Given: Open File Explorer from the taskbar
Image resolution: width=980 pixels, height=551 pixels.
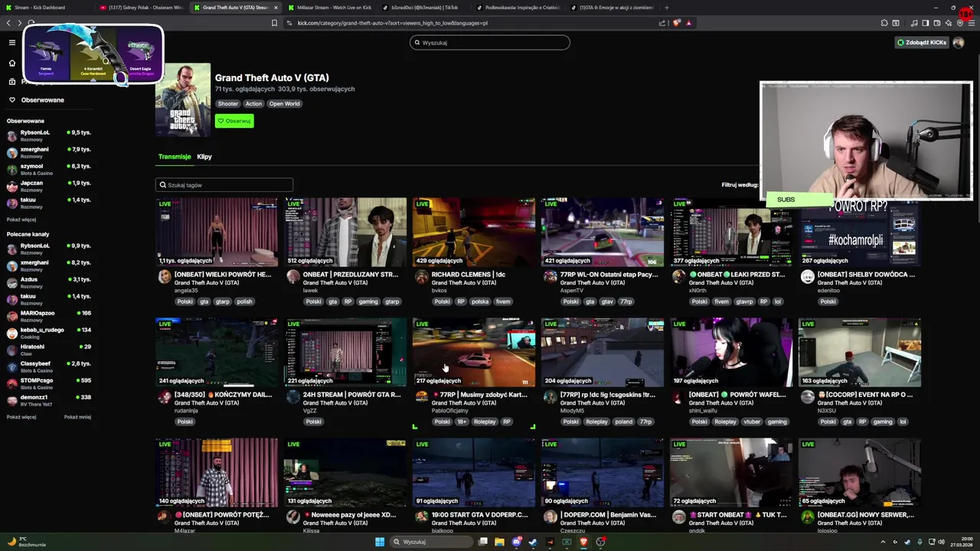Looking at the screenshot, I should [x=499, y=542].
